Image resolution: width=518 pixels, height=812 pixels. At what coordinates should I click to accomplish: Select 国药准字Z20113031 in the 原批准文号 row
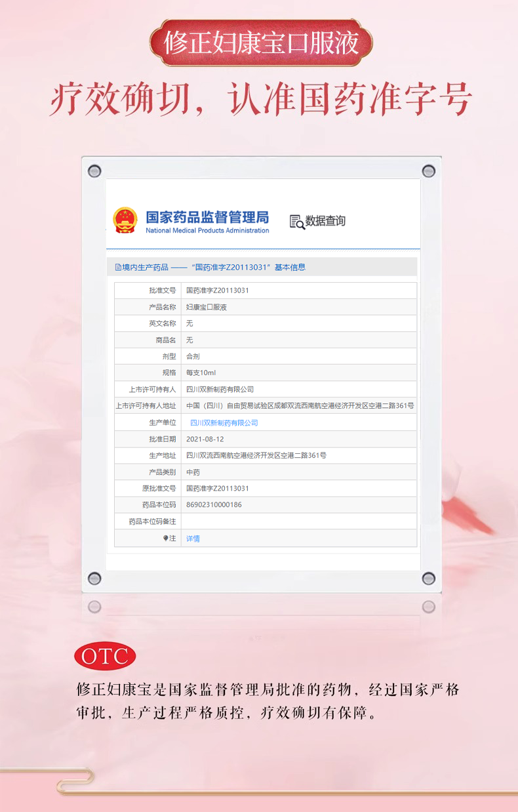[x=217, y=488]
